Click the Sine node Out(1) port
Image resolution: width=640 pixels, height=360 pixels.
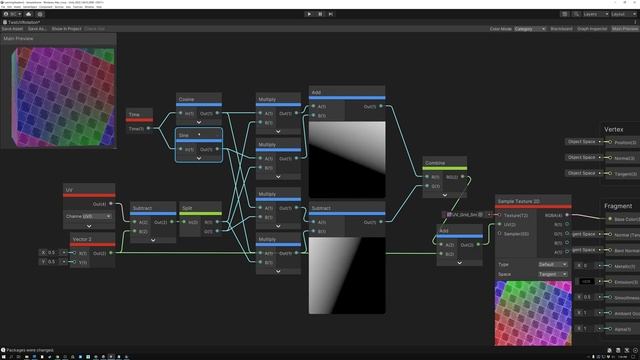tap(217, 149)
